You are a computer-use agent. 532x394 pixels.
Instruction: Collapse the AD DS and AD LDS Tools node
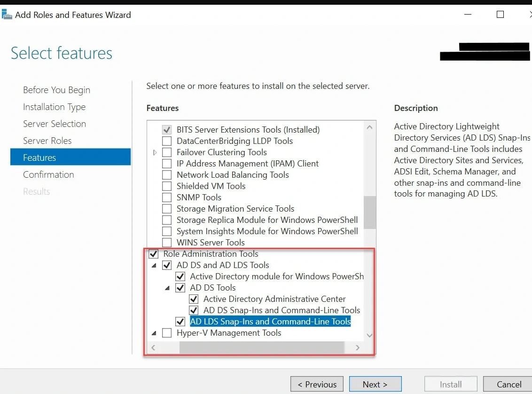coord(154,265)
